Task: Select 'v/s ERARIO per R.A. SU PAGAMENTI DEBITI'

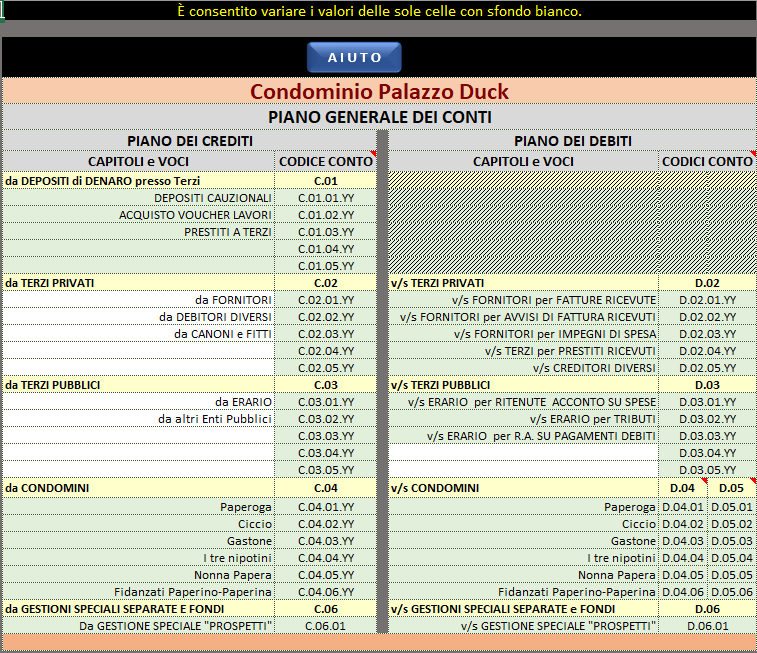Action: (523, 436)
